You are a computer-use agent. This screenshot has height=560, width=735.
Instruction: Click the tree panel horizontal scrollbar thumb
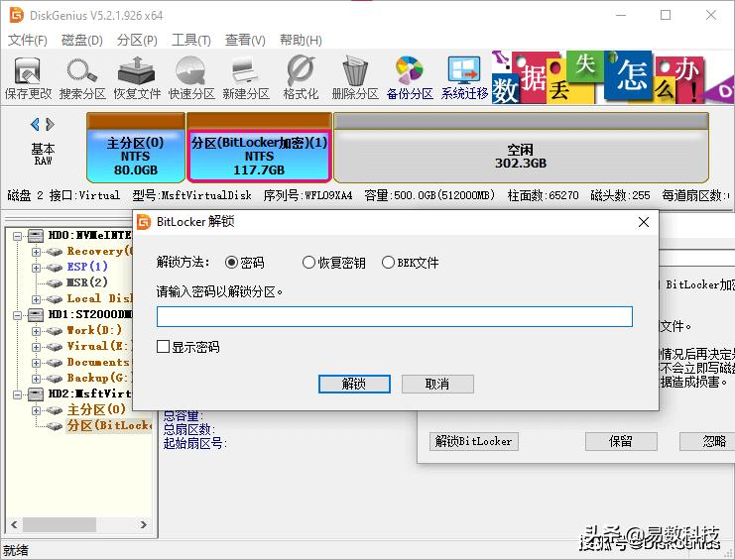60,524
